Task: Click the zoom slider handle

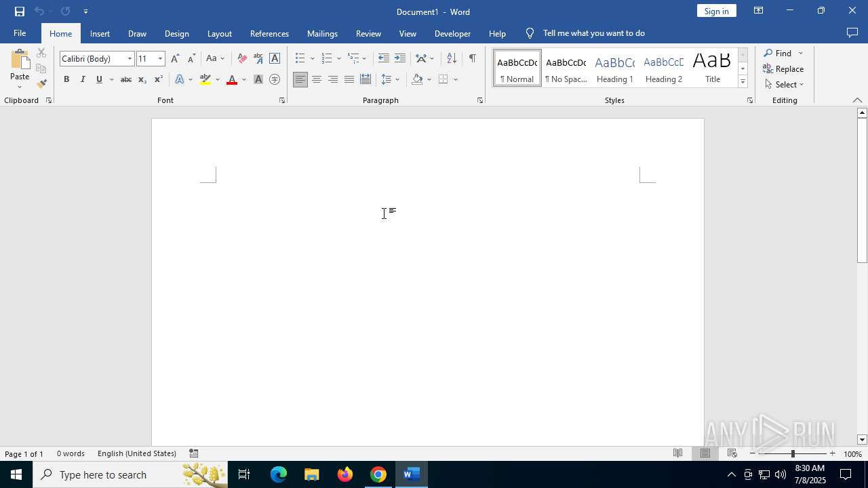Action: (793, 453)
